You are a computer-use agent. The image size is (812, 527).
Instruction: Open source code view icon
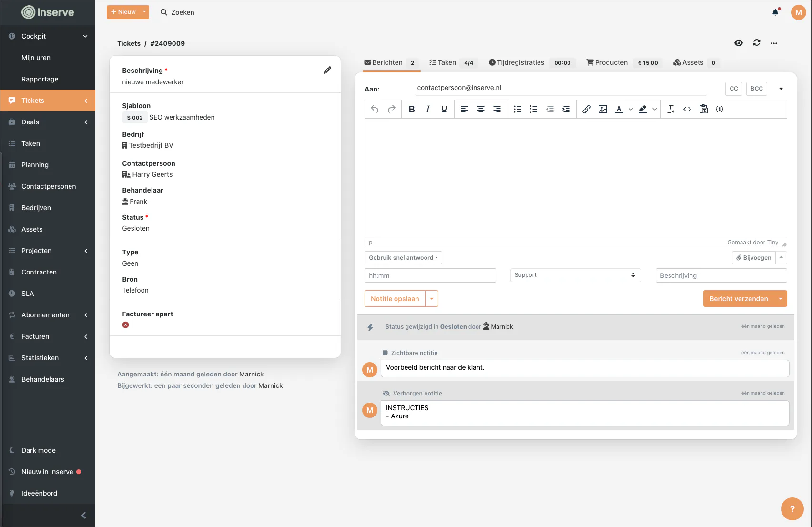click(x=687, y=109)
